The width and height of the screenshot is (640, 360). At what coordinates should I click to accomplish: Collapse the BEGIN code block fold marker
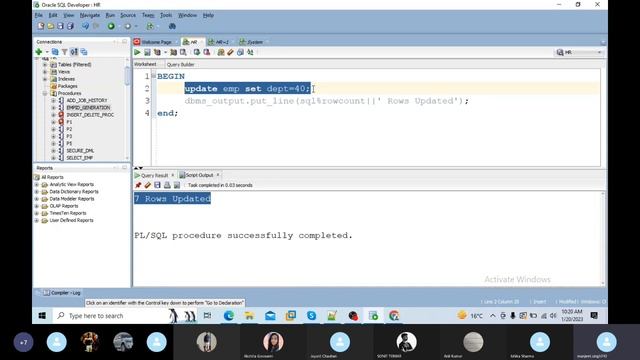click(x=153, y=76)
